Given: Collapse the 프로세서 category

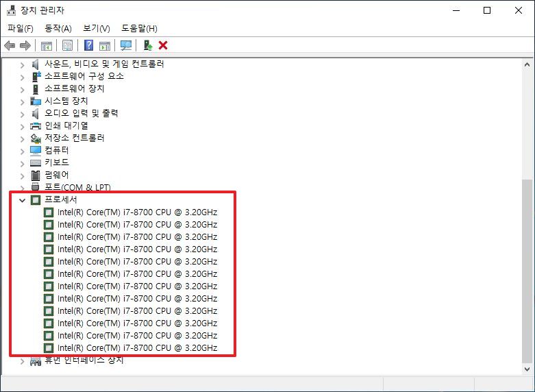Looking at the screenshot, I should (22, 200).
